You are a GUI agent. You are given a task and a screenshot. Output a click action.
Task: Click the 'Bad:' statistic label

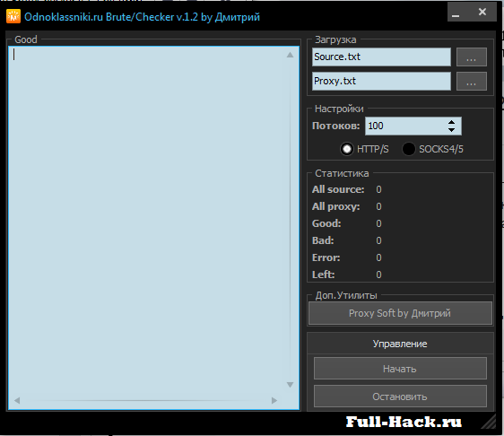click(x=323, y=240)
